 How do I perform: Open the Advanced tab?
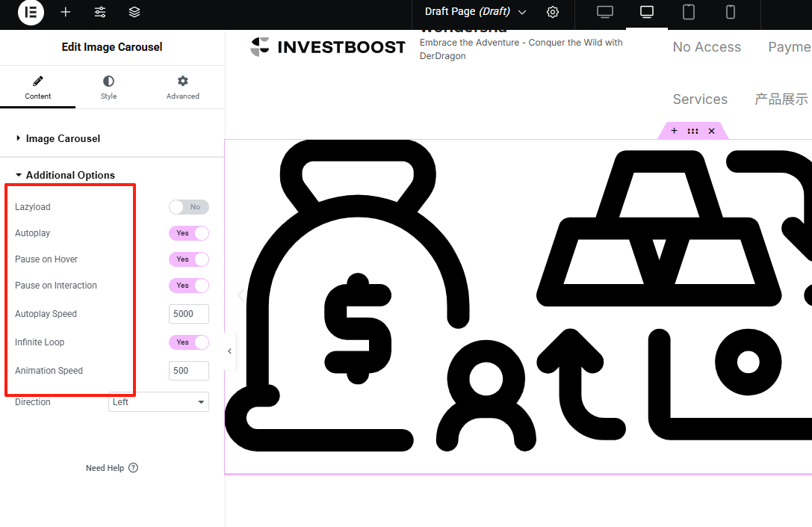click(183, 87)
